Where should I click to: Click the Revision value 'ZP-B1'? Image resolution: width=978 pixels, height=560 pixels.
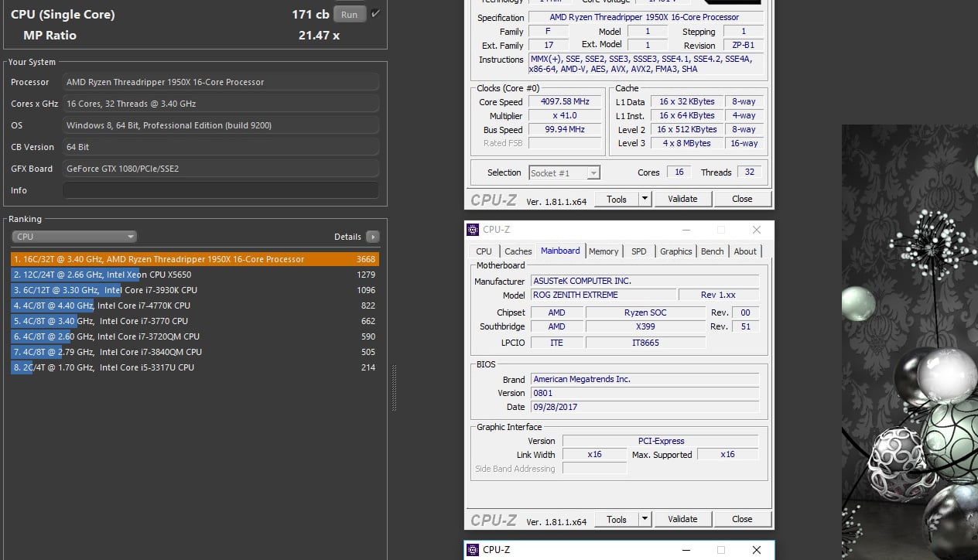(743, 46)
